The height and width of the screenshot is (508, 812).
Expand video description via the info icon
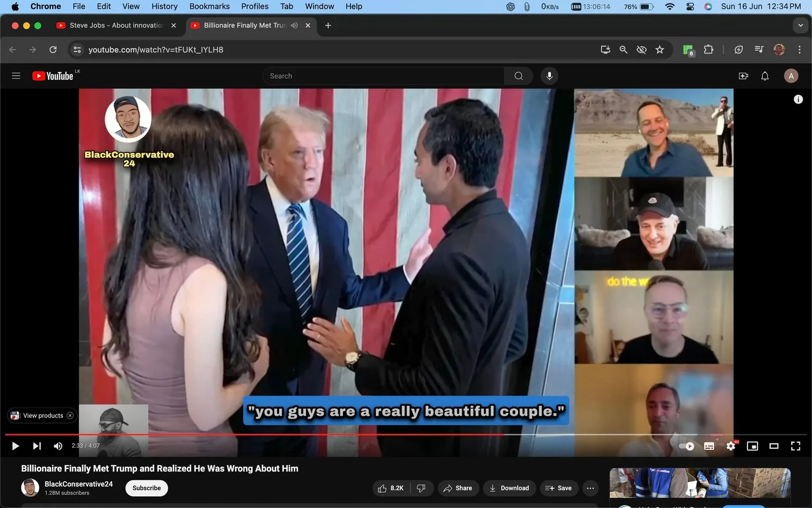(798, 99)
